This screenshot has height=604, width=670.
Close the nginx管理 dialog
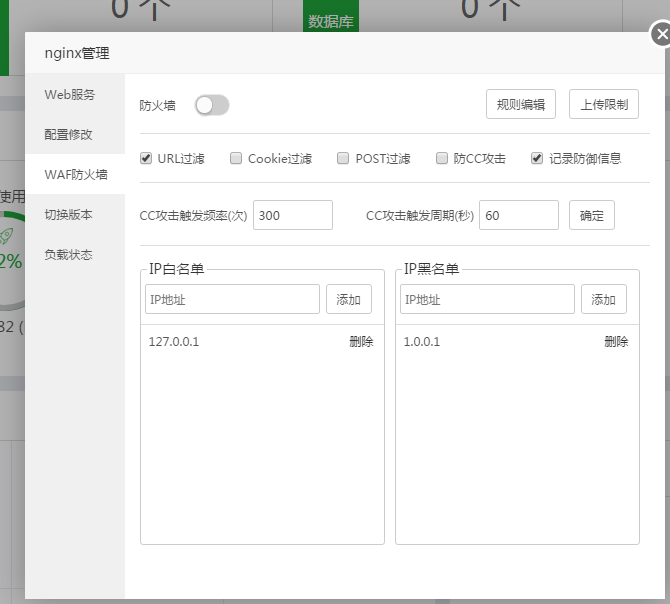point(661,34)
